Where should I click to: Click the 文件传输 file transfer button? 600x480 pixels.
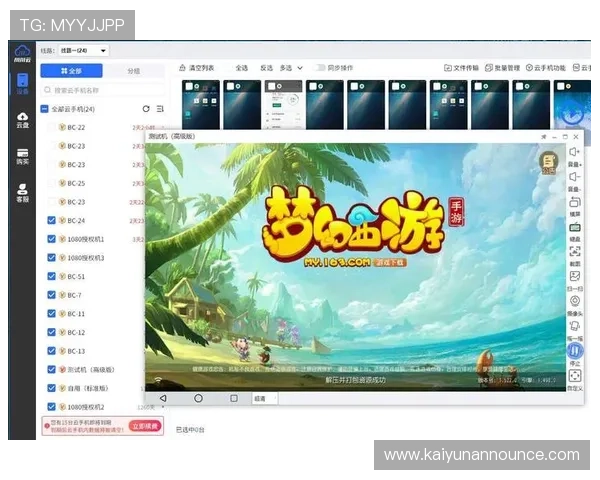[x=461, y=68]
